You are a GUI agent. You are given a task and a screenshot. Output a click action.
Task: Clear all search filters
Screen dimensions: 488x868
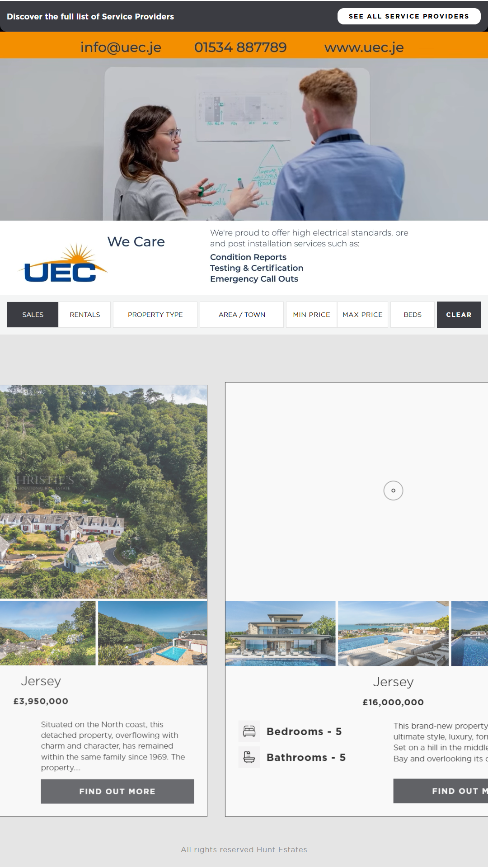(459, 315)
